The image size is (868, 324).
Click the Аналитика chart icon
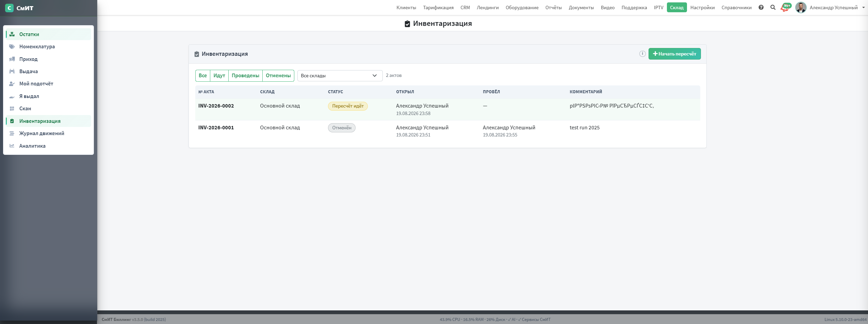[12, 146]
